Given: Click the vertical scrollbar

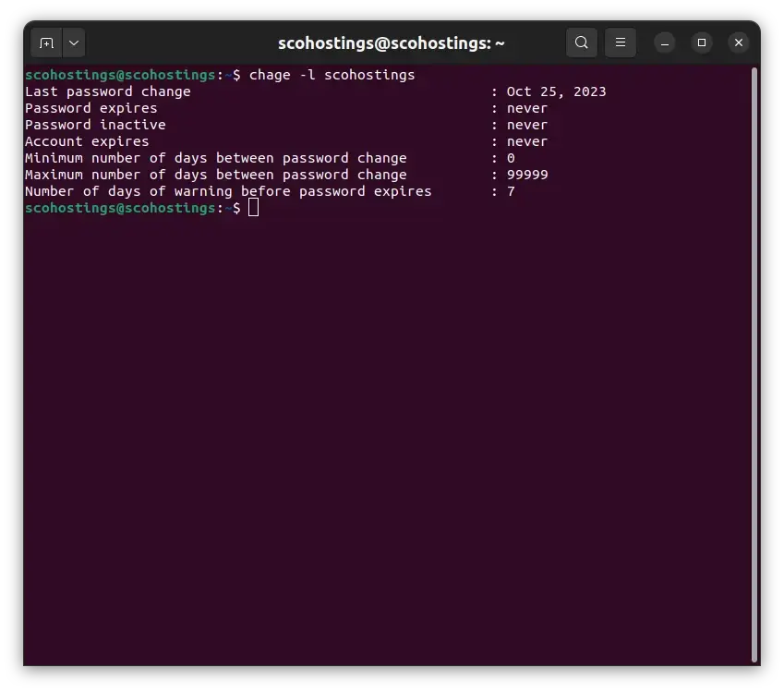Looking at the screenshot, I should pyautogui.click(x=754, y=364).
